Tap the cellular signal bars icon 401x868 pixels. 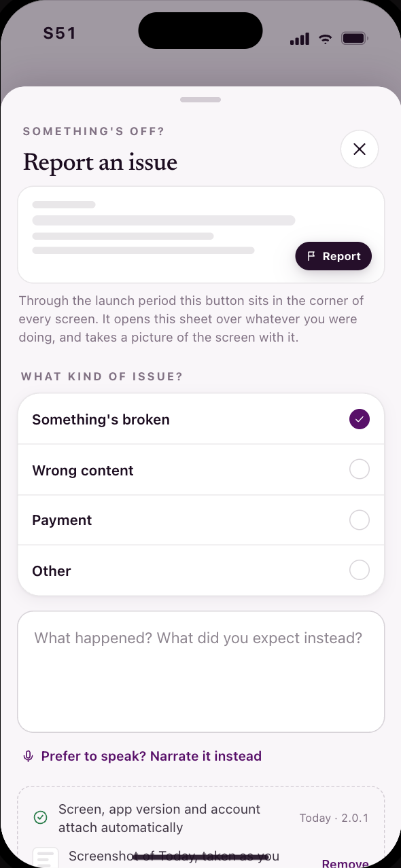[300, 39]
